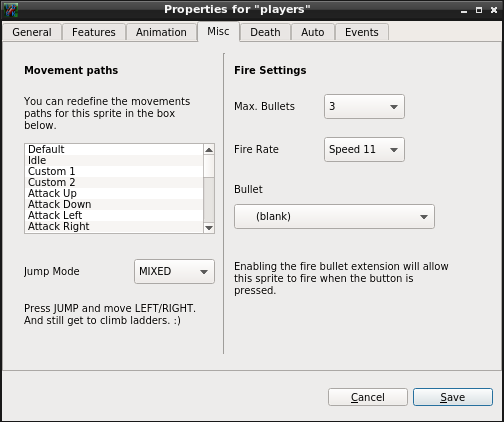Click the movement paths scroll down arrow
The image size is (504, 422).
click(209, 228)
